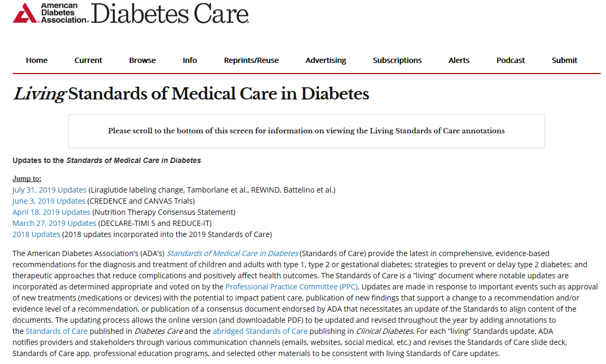
Task: Open the Reprints/Reuse menu item
Action: tap(251, 60)
